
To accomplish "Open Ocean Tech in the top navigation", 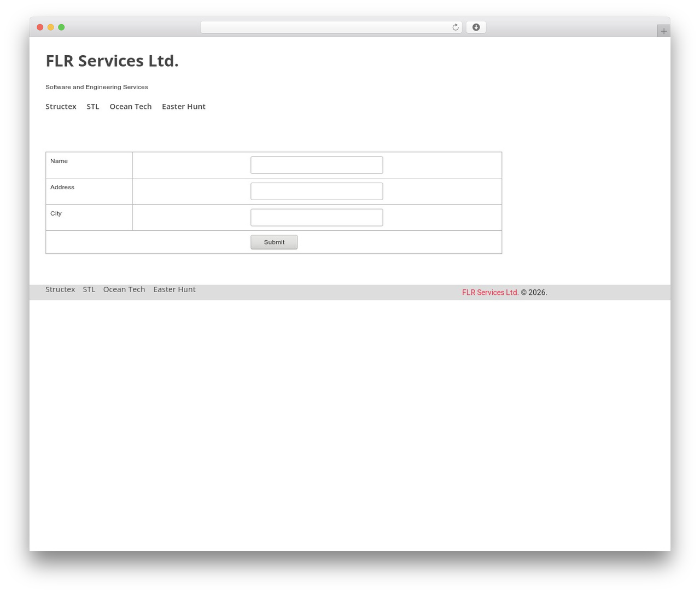I will tap(131, 107).
